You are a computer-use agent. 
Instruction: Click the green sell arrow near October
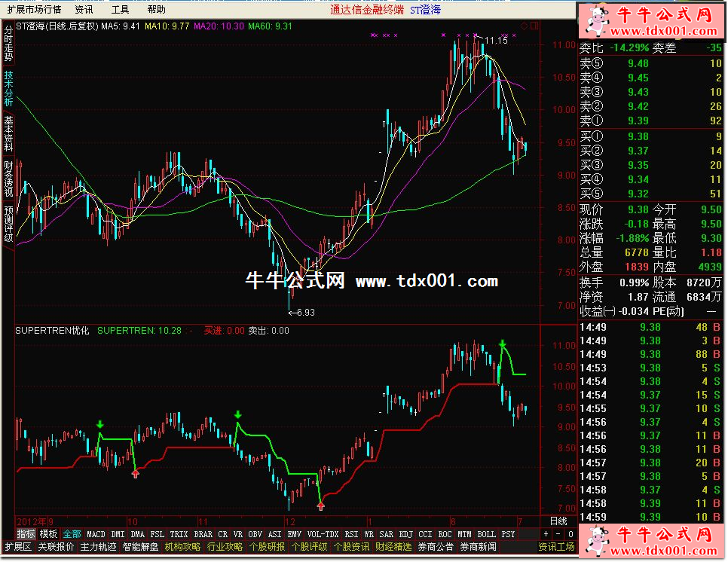99,424
